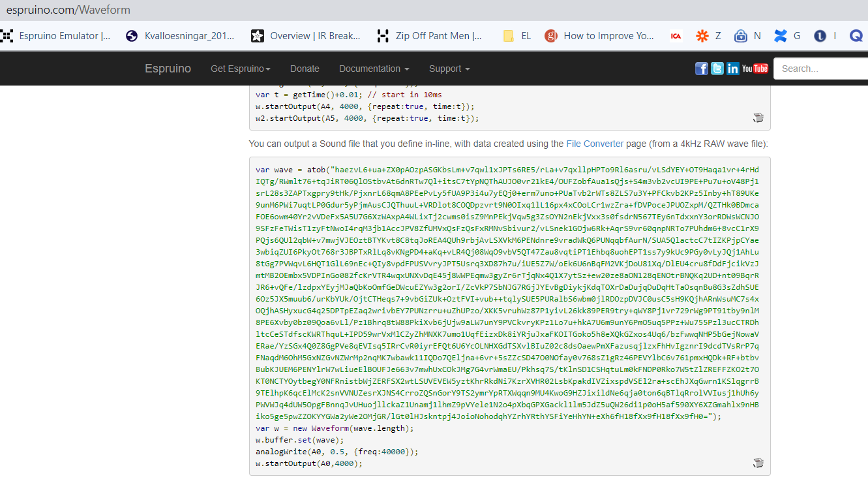
Task: Visit Espruino's LinkedIn page icon
Action: [x=733, y=69]
